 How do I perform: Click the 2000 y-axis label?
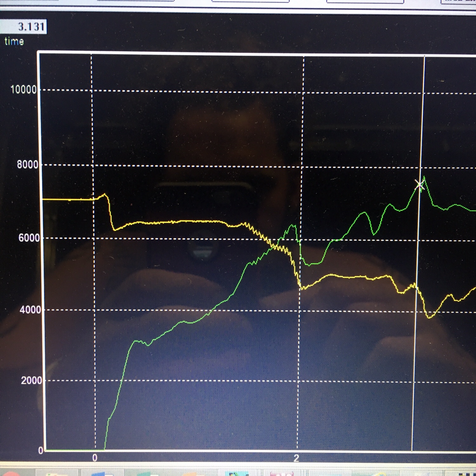point(31,380)
